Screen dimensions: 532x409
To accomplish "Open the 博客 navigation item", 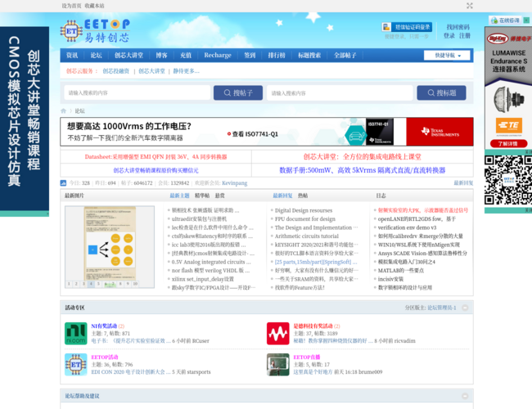I will coord(161,56).
